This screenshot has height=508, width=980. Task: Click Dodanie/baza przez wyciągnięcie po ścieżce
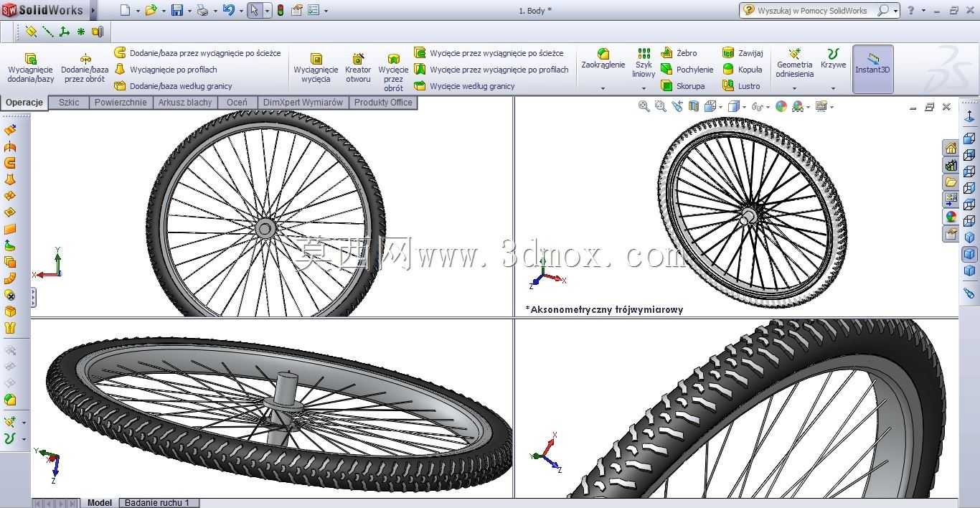pyautogui.click(x=197, y=53)
